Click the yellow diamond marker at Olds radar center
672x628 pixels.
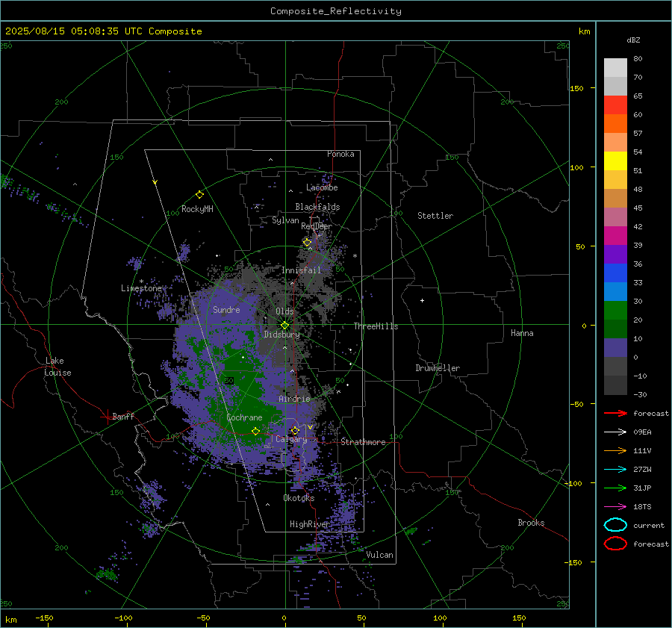[x=284, y=326]
